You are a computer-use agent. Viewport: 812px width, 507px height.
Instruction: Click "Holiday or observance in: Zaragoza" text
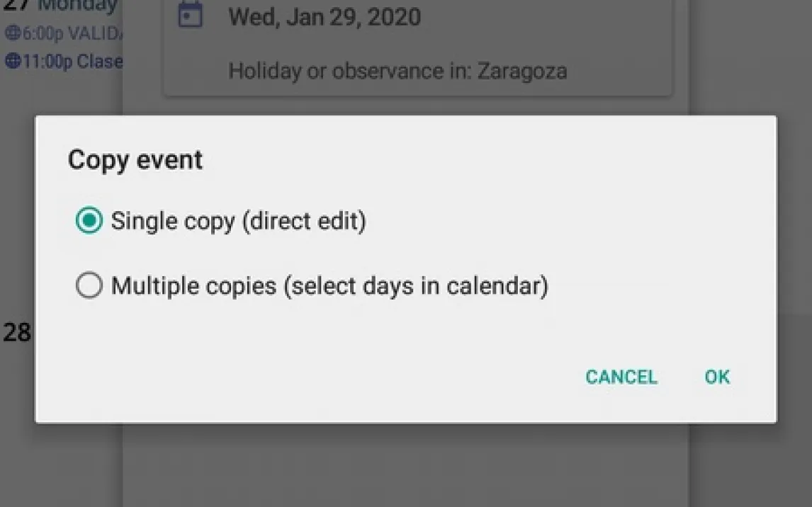397,71
